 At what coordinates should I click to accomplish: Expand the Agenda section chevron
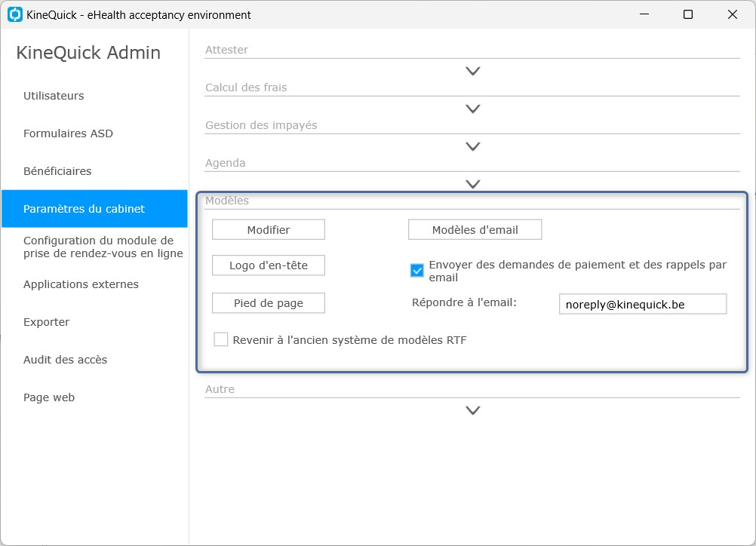[x=472, y=184]
